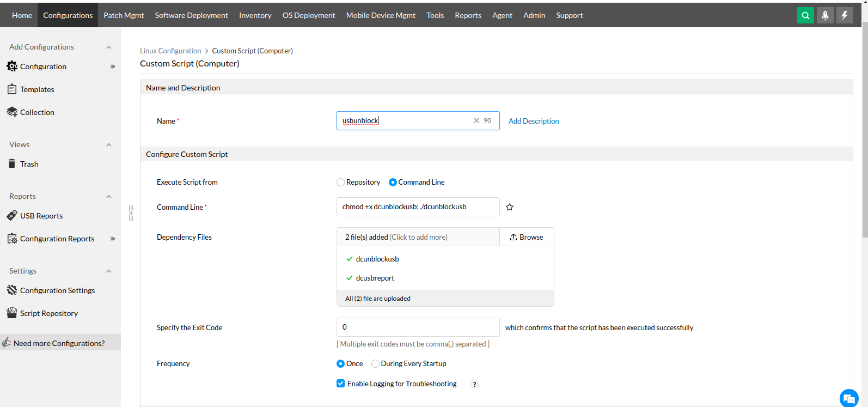Clear the Name field with X icon

coord(476,120)
